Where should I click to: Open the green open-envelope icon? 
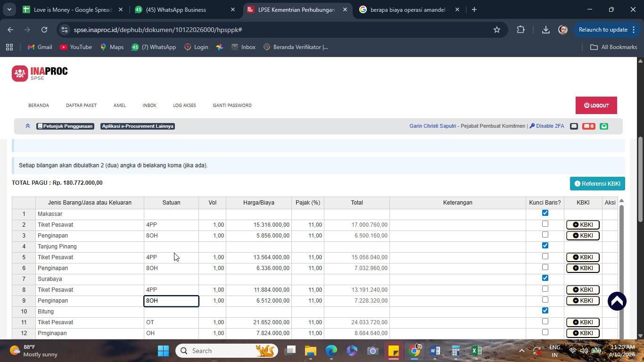coord(604,126)
